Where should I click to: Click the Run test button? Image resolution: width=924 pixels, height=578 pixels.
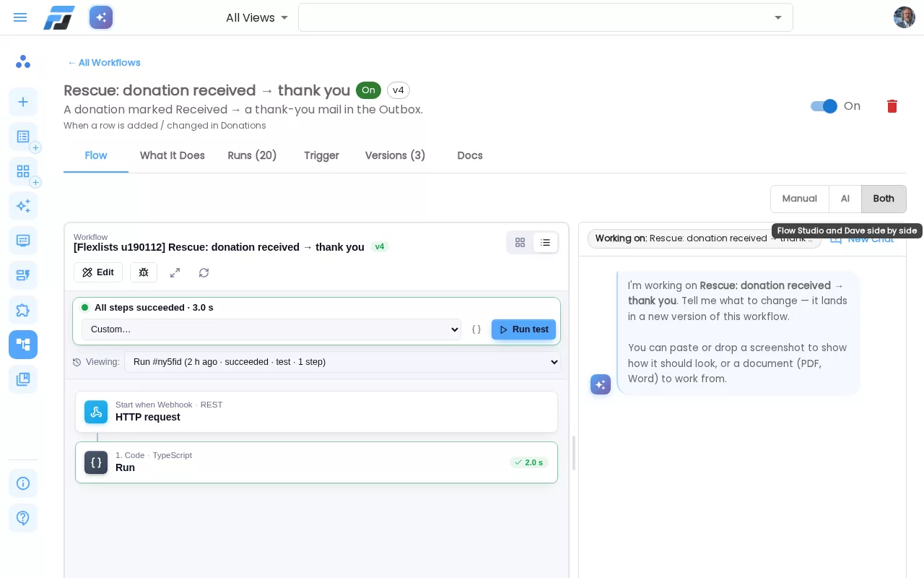523,329
